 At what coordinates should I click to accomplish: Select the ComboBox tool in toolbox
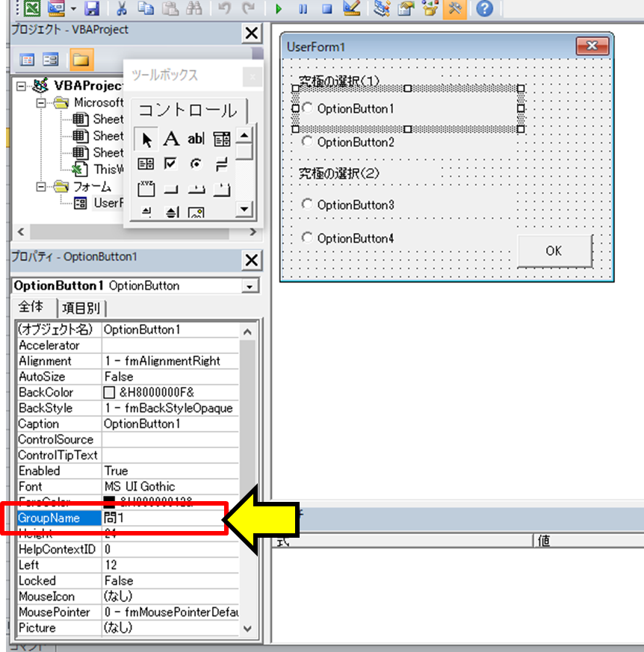[x=221, y=139]
